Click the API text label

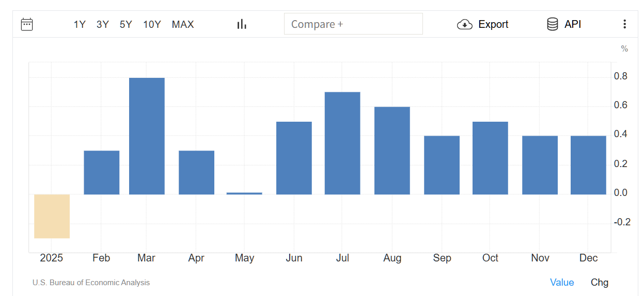(x=573, y=24)
